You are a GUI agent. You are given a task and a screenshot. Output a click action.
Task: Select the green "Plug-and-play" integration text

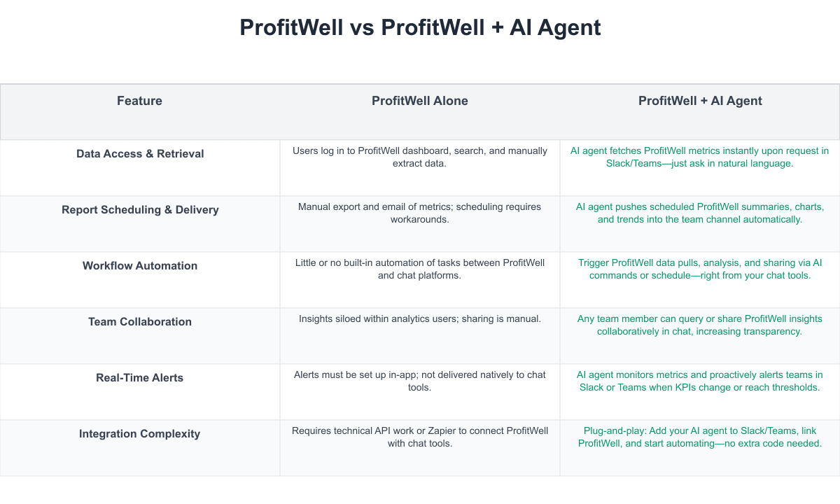point(700,437)
